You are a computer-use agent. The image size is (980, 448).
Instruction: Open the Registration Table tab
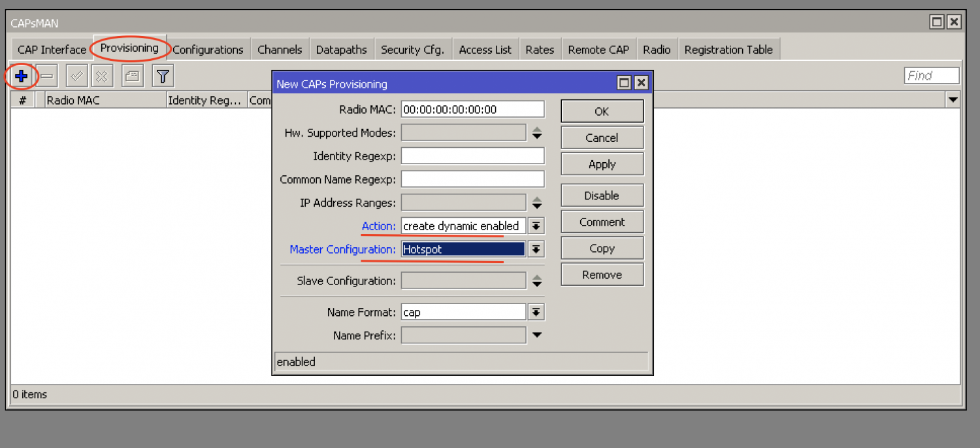coord(728,48)
